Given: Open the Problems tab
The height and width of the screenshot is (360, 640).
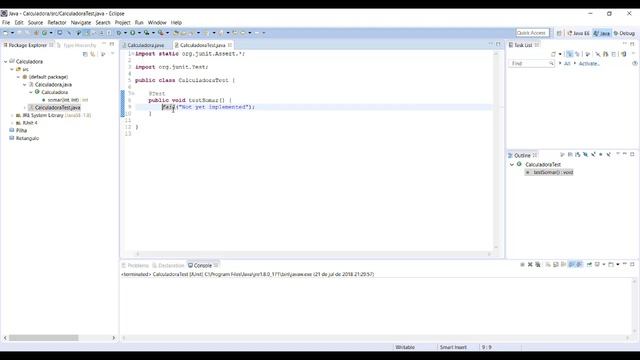Looking at the screenshot, I should pos(136,265).
